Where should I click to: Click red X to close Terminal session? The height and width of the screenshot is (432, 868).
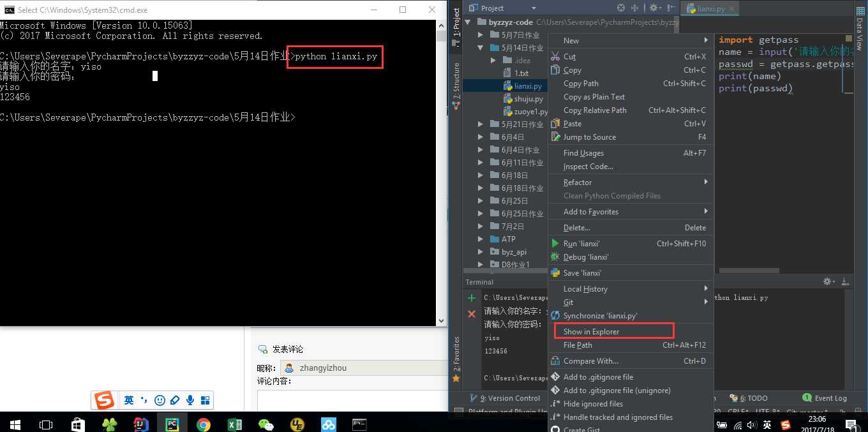(472, 314)
